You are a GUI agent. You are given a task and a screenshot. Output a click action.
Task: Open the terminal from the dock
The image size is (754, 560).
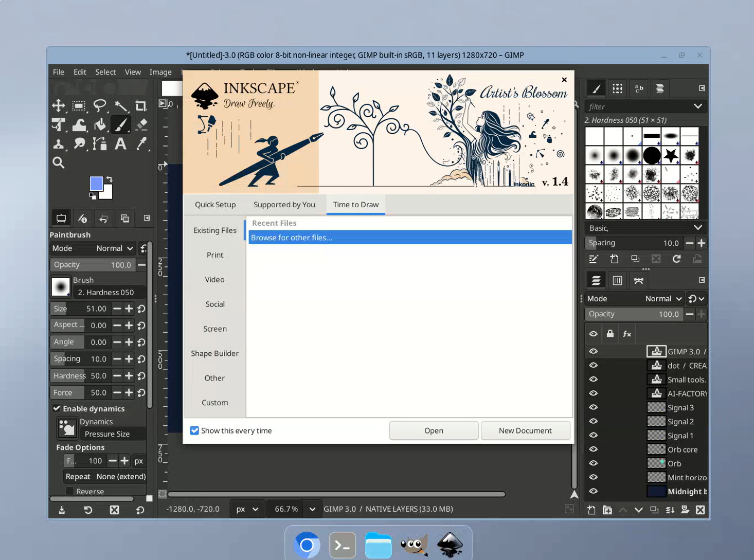(343, 545)
